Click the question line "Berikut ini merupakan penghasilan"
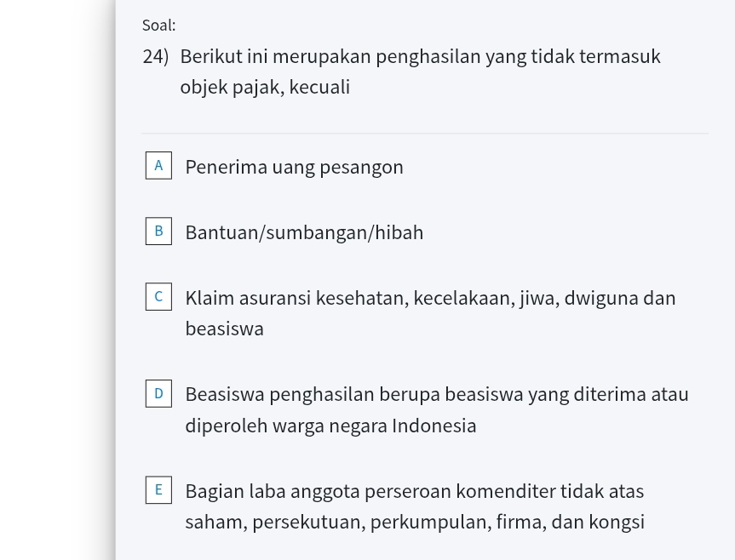The image size is (735, 560). 420,57
